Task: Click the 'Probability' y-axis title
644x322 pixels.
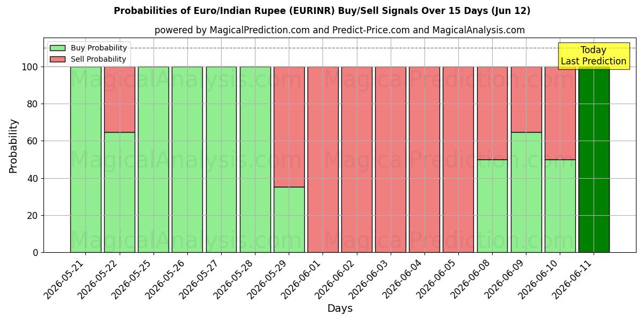Action: coord(13,145)
